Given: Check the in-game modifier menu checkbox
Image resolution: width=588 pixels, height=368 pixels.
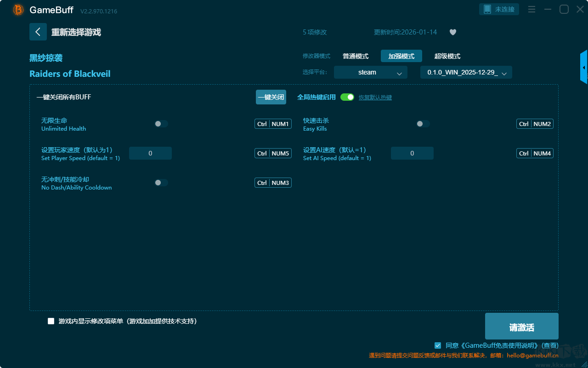Looking at the screenshot, I should coord(51,321).
